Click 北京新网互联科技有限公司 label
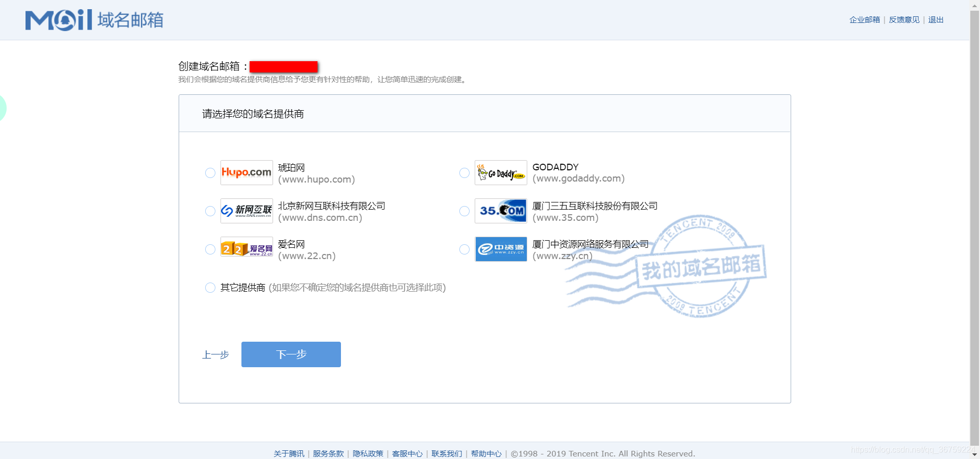This screenshot has width=980, height=459. [332, 206]
